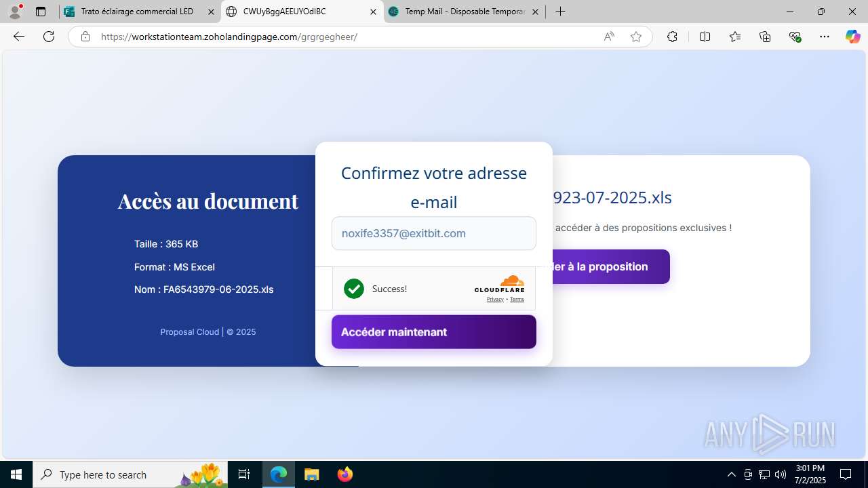Open File Explorer from the taskbar
The height and width of the screenshot is (488, 868).
311,474
